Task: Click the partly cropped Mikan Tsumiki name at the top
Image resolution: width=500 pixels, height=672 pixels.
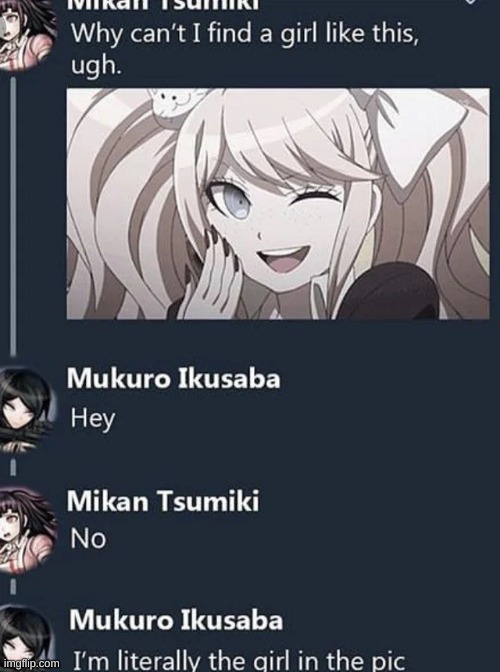Action: [164, 4]
